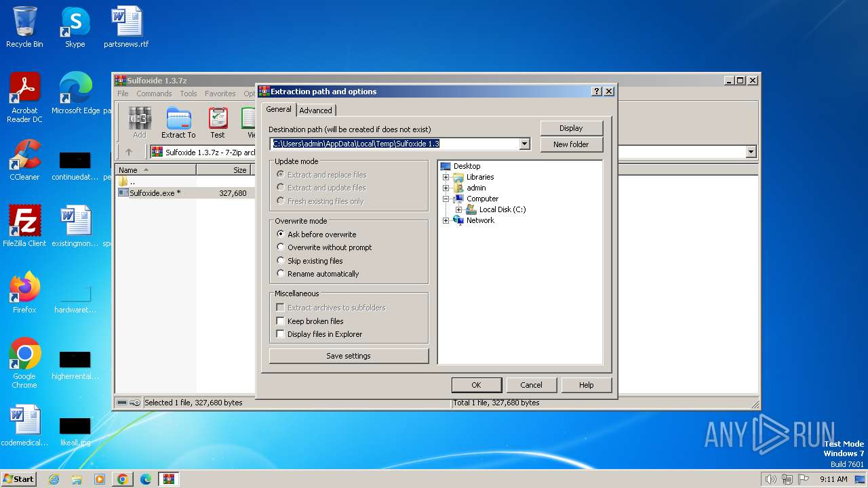868x488 pixels.
Task: Click the Action Center flag tray icon
Action: coord(804,479)
